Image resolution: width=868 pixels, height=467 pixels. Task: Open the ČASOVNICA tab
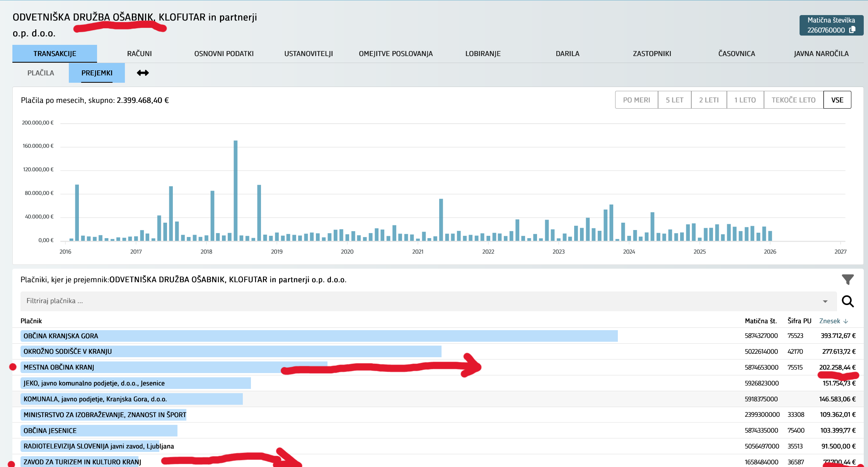coord(737,54)
